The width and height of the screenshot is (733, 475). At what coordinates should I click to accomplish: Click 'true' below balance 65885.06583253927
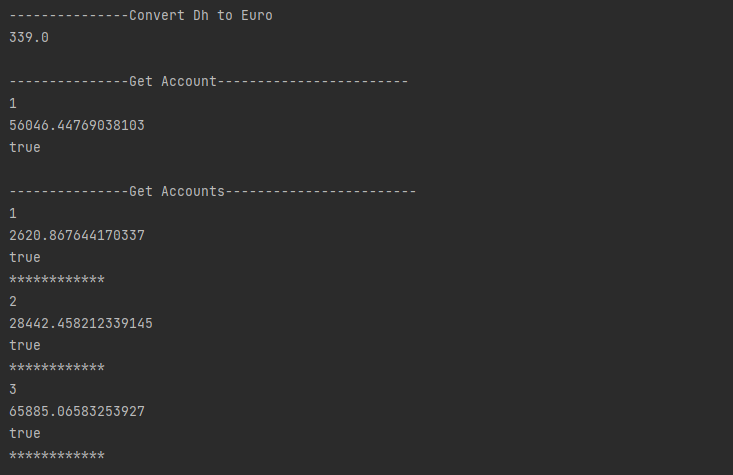click(25, 433)
